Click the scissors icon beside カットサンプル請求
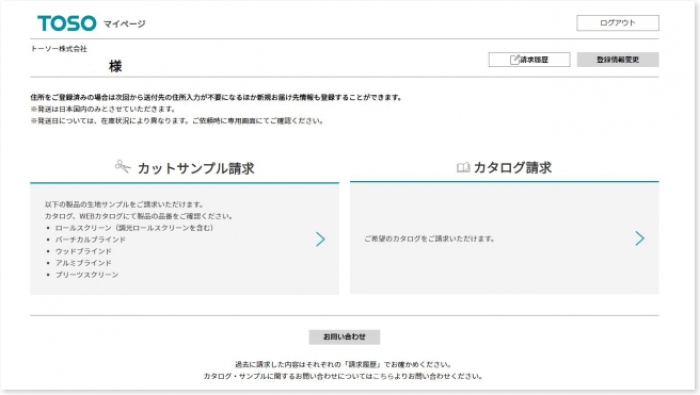This screenshot has width=700, height=395. click(123, 167)
